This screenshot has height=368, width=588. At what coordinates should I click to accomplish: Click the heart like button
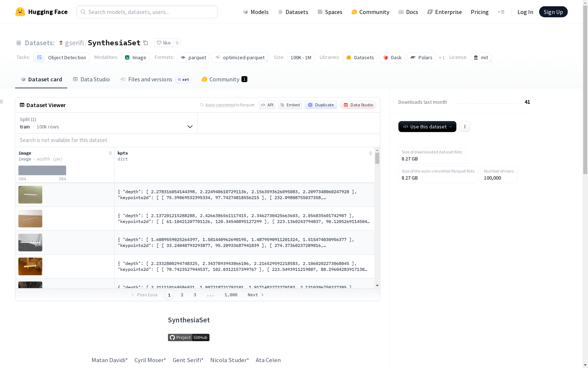pyautogui.click(x=164, y=43)
